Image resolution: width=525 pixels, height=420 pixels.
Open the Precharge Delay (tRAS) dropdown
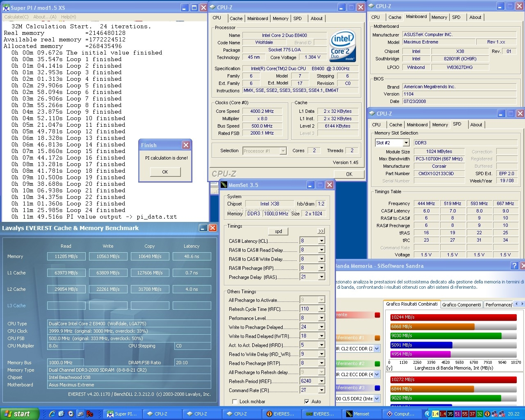[322, 277]
